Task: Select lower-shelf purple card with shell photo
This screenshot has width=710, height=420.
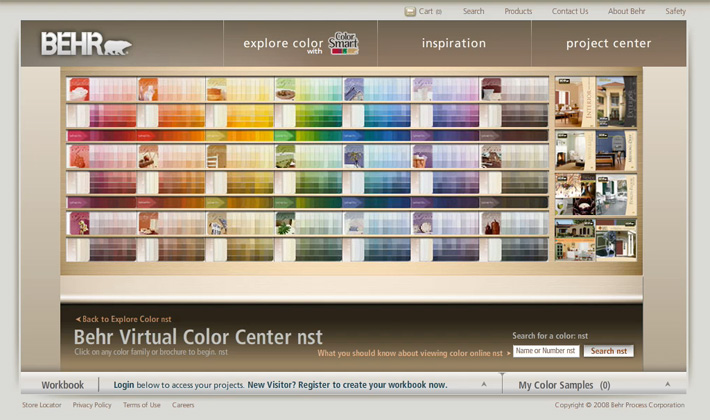Action: click(422, 224)
